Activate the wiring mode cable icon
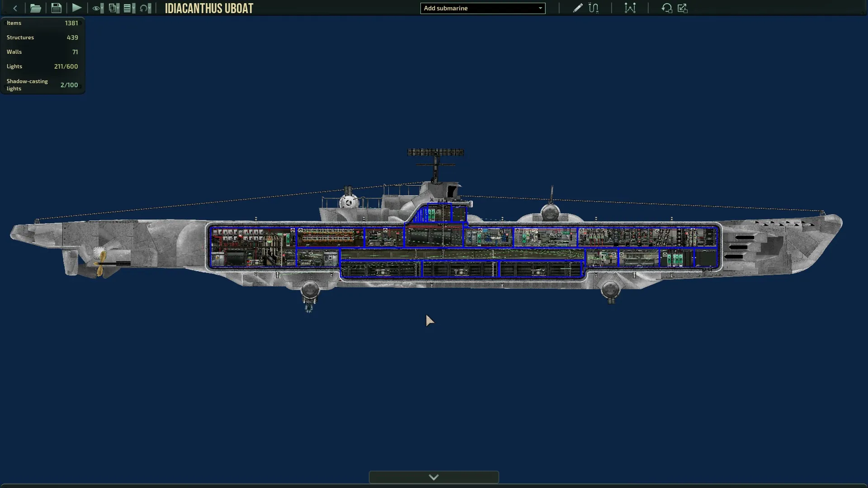Screen dimensions: 868x488 pos(594,8)
